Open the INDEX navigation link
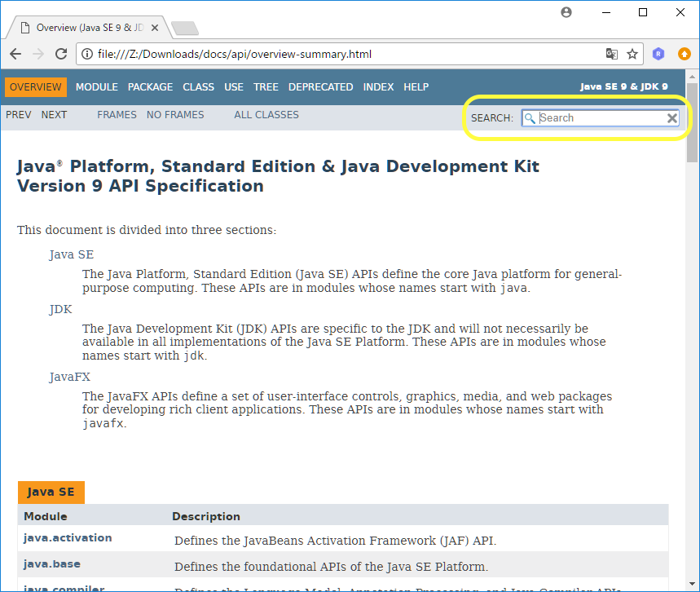The height and width of the screenshot is (592, 700). 379,87
